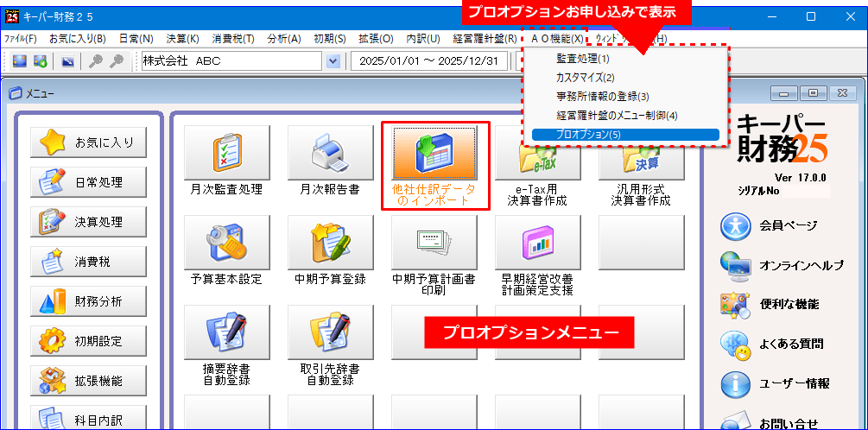Open 消費税 sidebar button
Screen dimensions: 868x430
(88, 262)
